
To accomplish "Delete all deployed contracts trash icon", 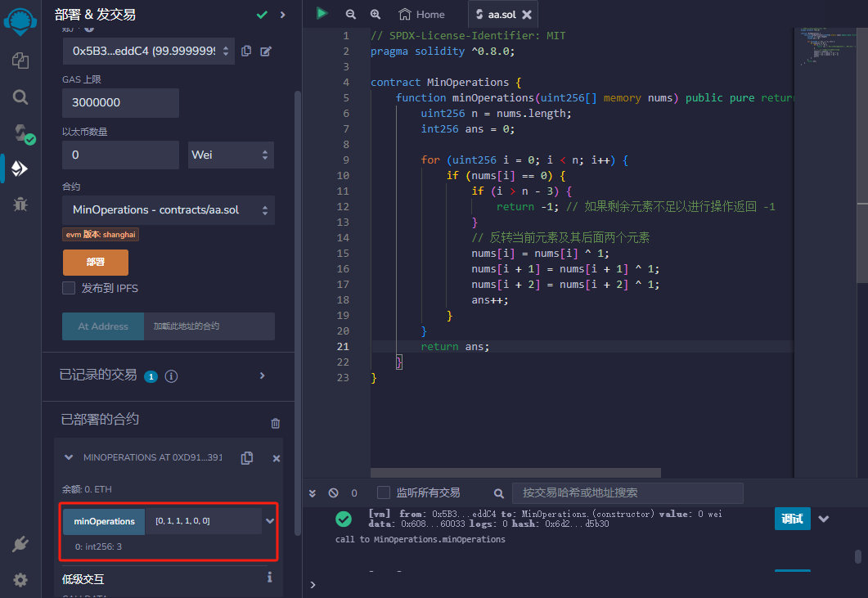I will 275,424.
